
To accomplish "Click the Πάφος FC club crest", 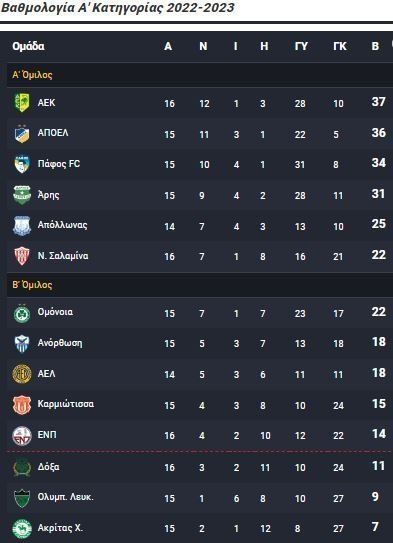I will [22, 164].
